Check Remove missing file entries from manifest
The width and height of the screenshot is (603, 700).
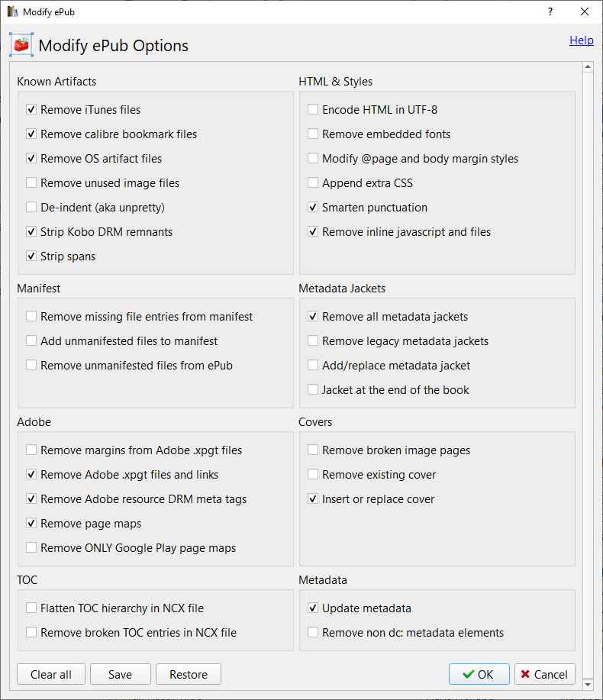(31, 317)
